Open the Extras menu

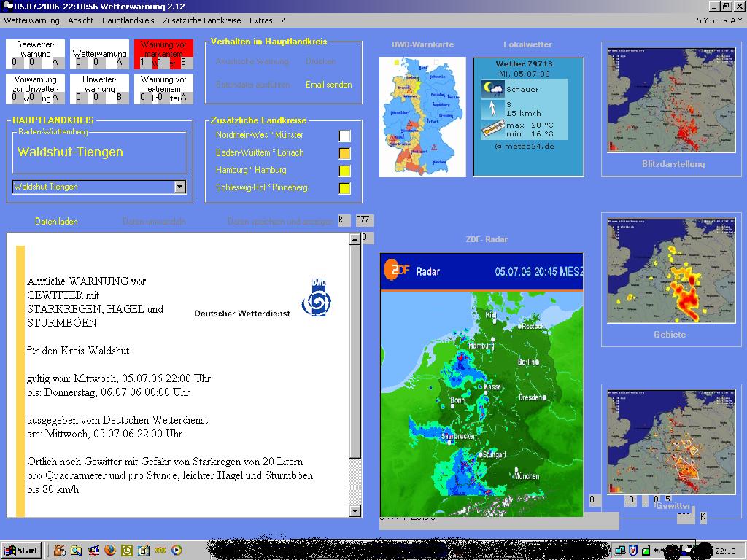(x=260, y=20)
